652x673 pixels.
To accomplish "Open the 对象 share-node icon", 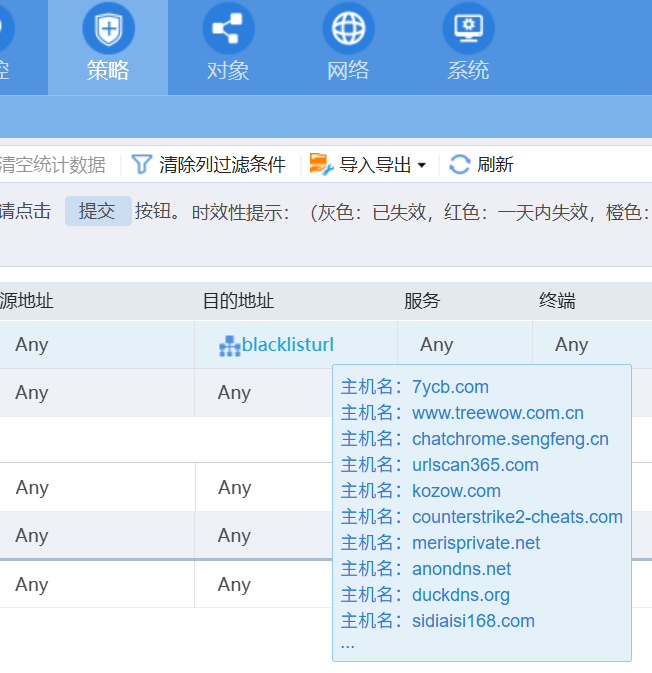I will [x=228, y=28].
